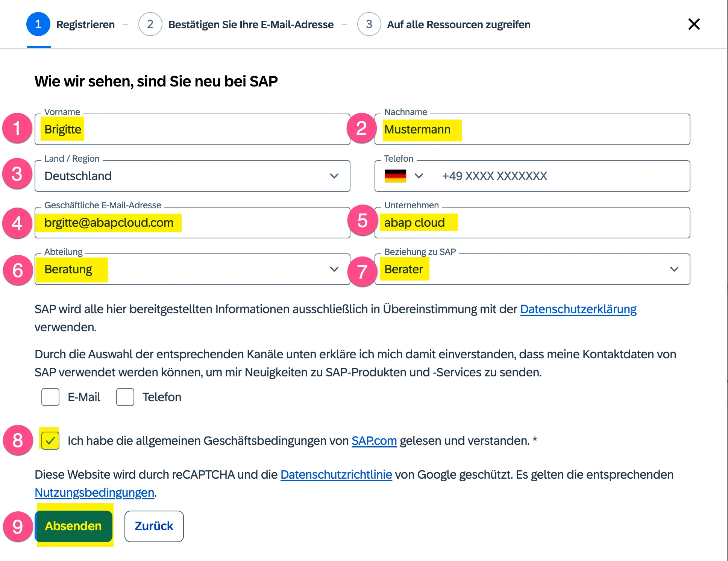Select the 'Registrieren' step label
728x561 pixels.
click(x=85, y=24)
